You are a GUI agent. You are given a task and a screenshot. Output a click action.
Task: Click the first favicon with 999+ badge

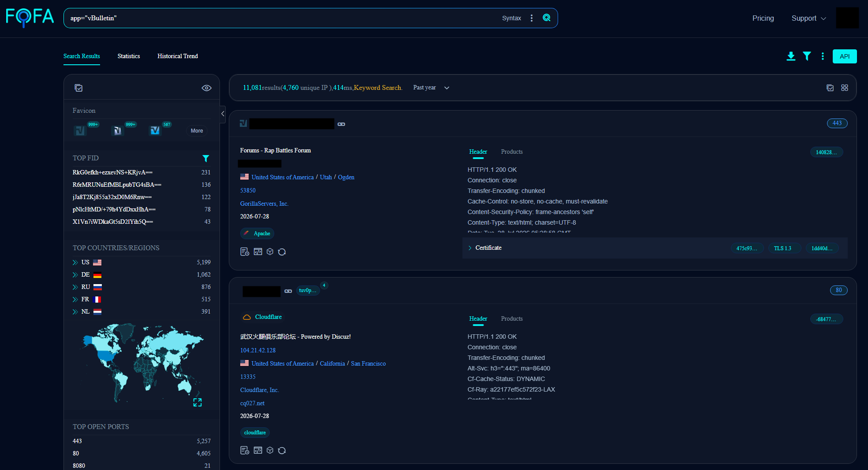click(80, 131)
